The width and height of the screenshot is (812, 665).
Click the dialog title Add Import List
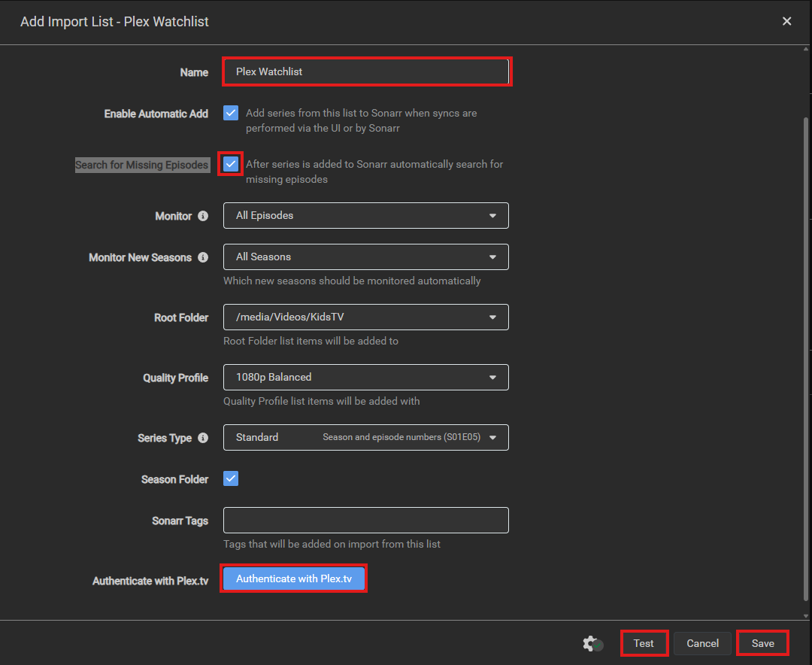pos(114,22)
